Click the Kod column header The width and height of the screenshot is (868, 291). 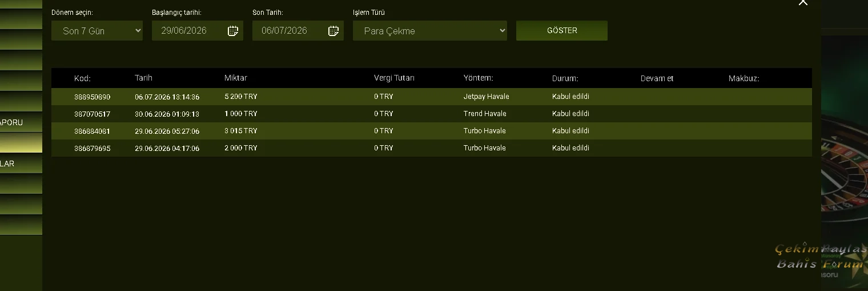[x=82, y=78]
